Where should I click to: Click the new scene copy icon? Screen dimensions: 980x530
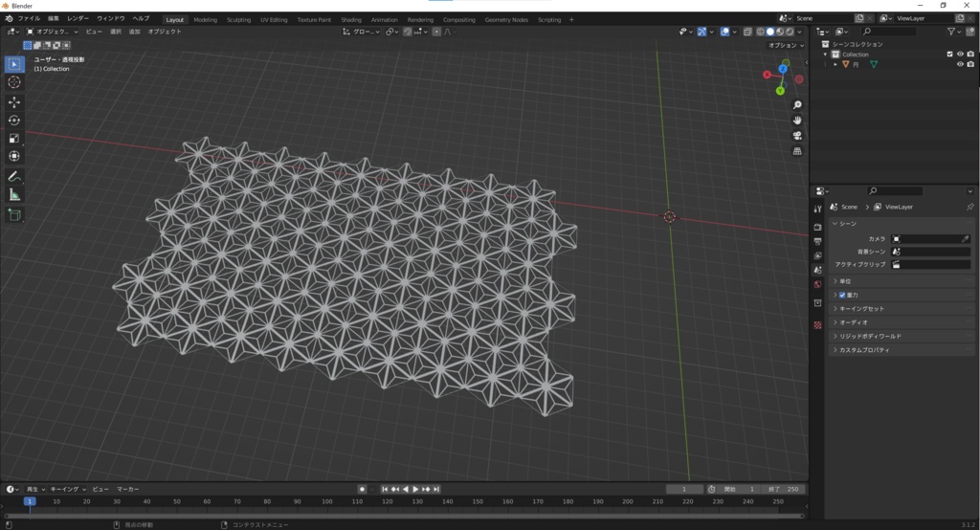pyautogui.click(x=859, y=18)
